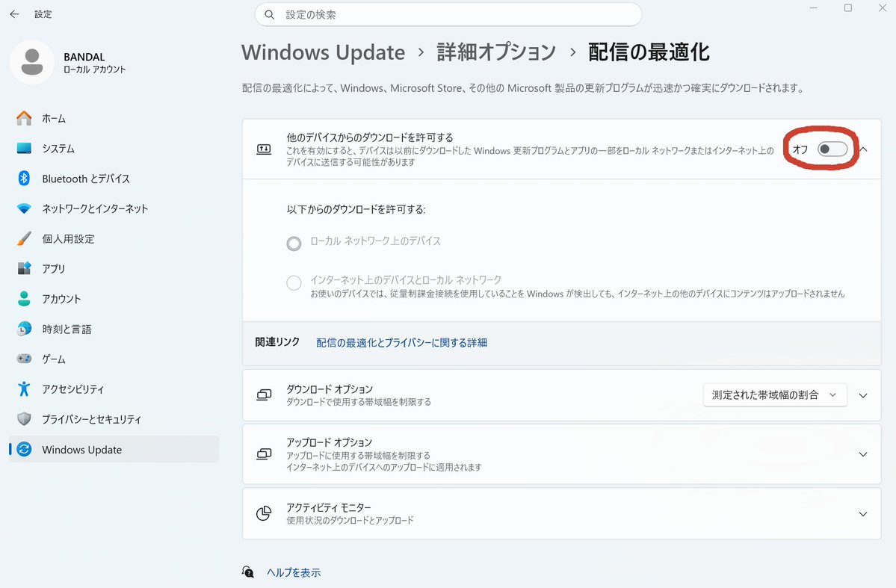The image size is (896, 588).
Task: Click the Windows Update sync icon
Action: pos(24,449)
